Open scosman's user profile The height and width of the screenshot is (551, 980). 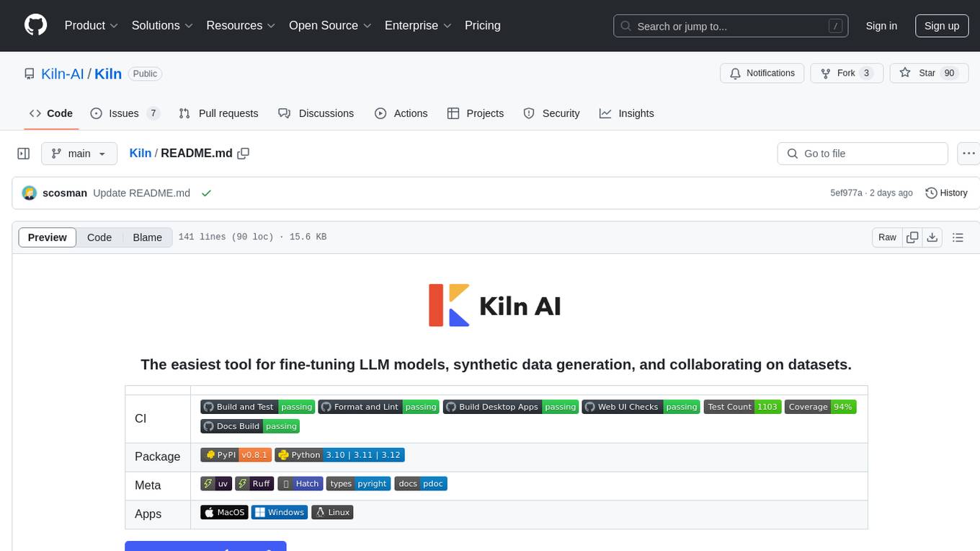(x=65, y=193)
